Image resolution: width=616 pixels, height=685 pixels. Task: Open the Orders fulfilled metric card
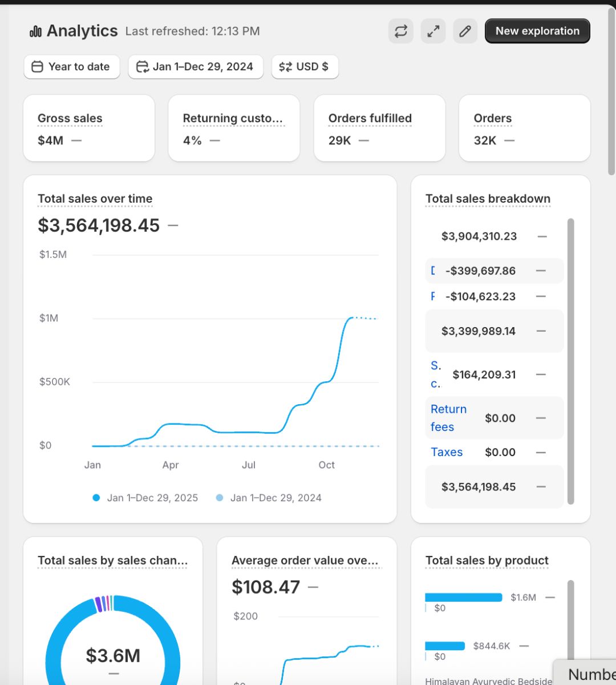pyautogui.click(x=379, y=128)
